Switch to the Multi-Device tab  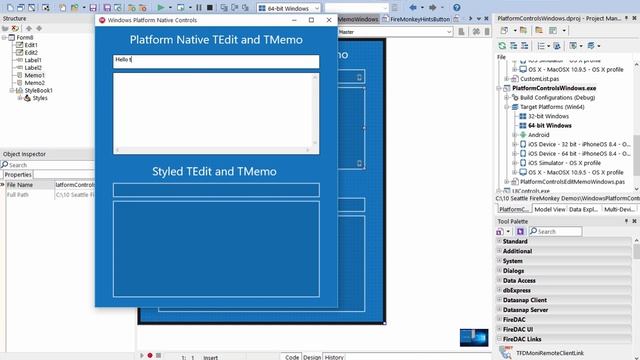click(x=619, y=209)
